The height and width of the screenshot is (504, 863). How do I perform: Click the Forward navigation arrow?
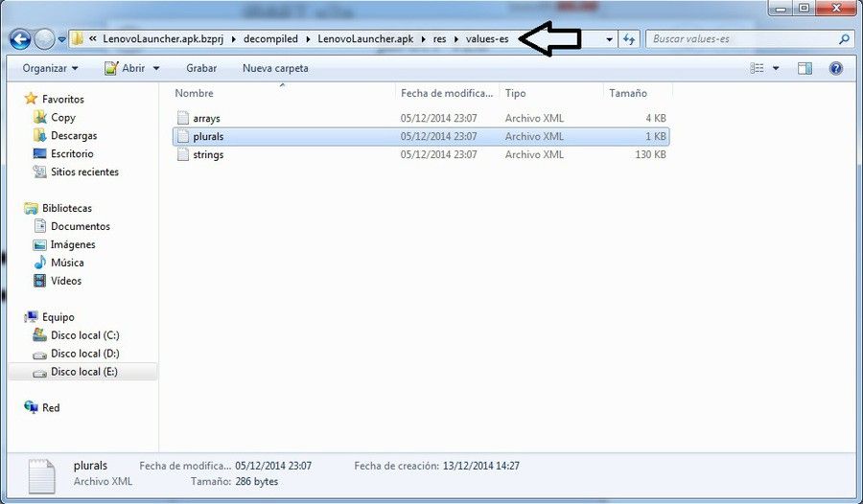(44, 39)
